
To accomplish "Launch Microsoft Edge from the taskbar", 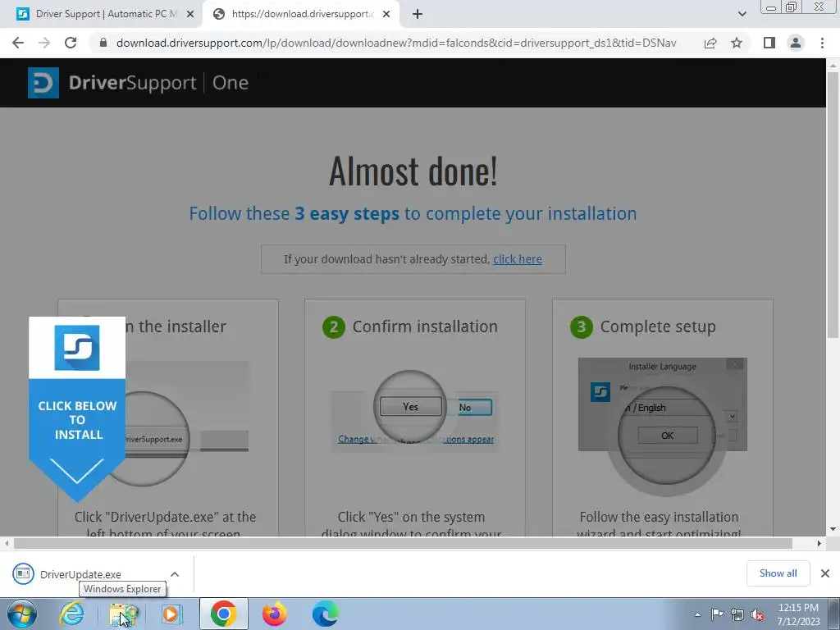I will [325, 614].
